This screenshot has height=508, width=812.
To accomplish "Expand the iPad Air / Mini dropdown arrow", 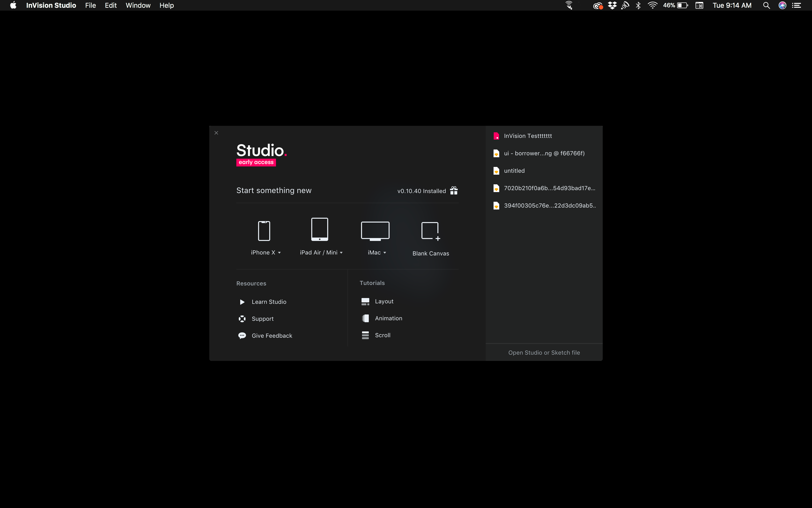I will coord(341,253).
